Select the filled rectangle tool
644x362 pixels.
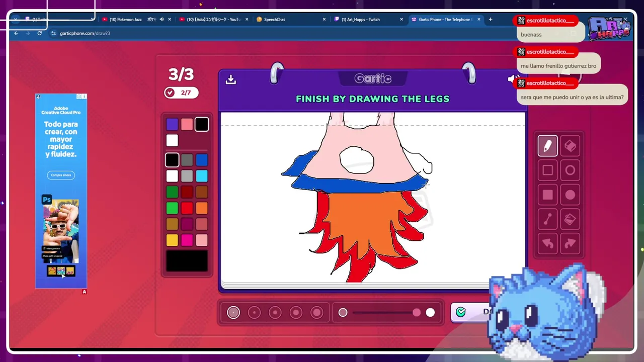[547, 195]
